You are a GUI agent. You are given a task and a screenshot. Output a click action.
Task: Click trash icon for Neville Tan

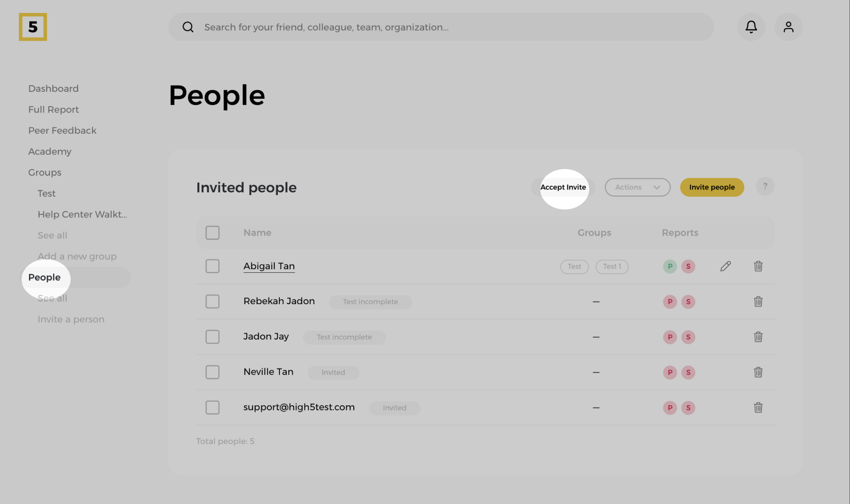coord(758,372)
